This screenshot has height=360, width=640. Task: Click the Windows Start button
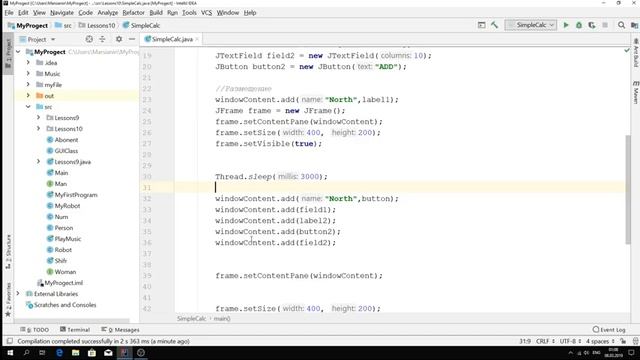10,353
